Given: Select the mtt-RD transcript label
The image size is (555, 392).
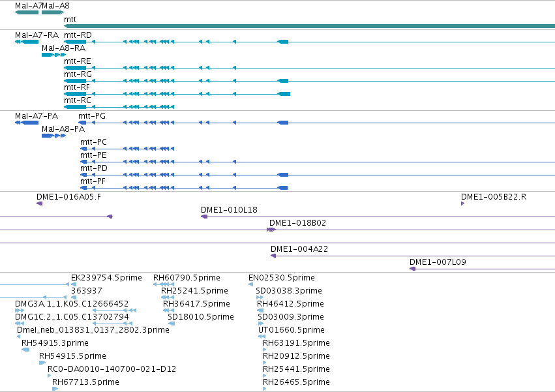Looking at the screenshot, I should click(x=78, y=35).
